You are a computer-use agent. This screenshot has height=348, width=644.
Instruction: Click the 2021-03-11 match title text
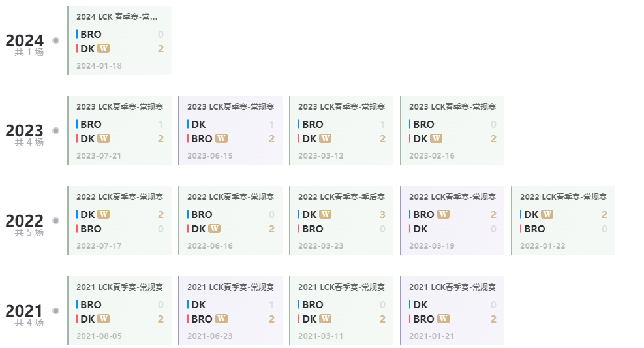pos(341,287)
